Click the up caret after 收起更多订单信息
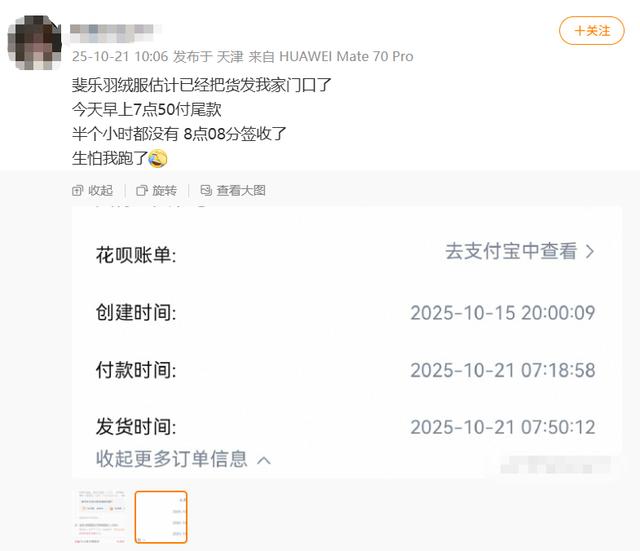 click(x=264, y=461)
